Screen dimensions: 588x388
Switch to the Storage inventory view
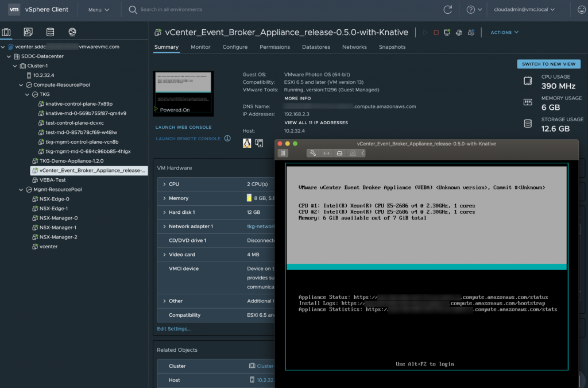(49, 32)
